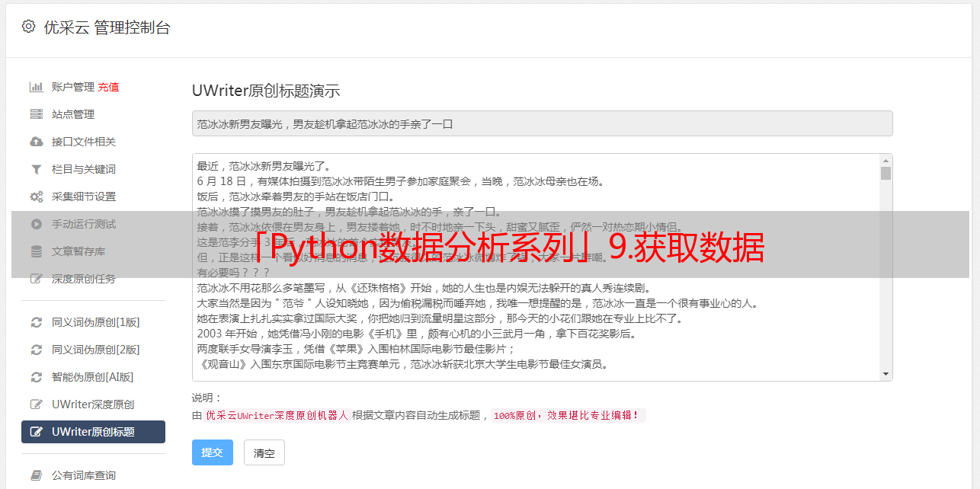Click the text area scrollbar down arrow
Screen dimensions: 980x489
click(x=886, y=374)
